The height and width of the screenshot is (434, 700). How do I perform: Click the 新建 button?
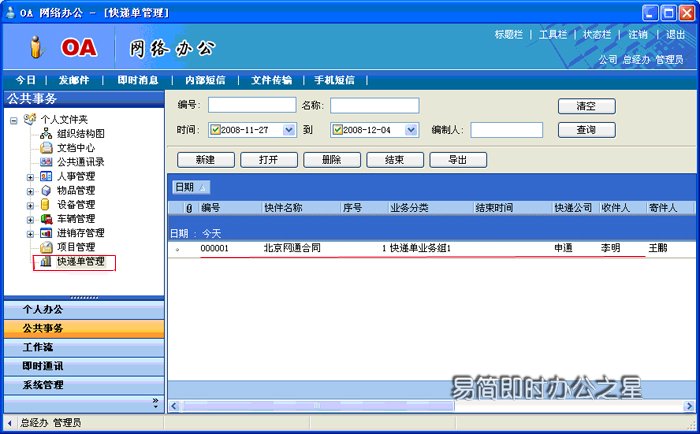tap(206, 160)
